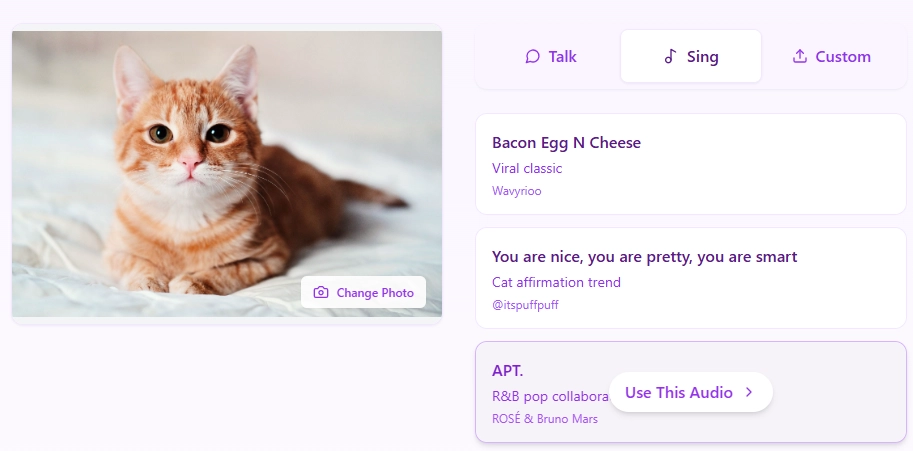This screenshot has height=451, width=913.
Task: Click the orange kitten photo preview
Action: [227, 150]
